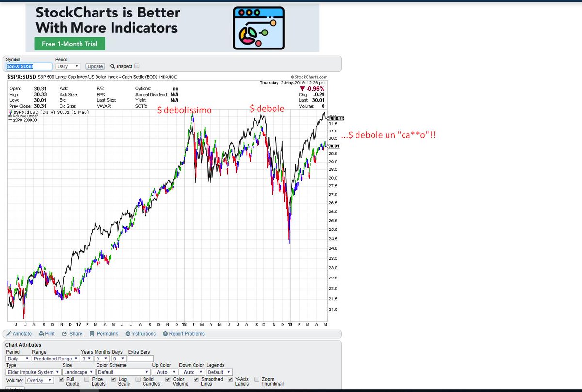Click the Thursday 2-May-2019 timestamp
Screen dimensions: 582x392
click(x=292, y=83)
